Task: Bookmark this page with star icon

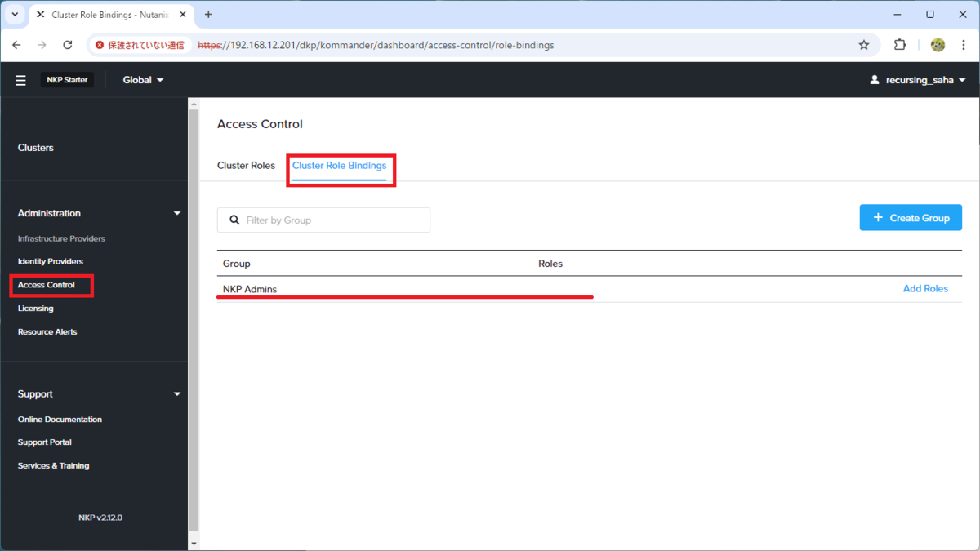Action: 864,45
